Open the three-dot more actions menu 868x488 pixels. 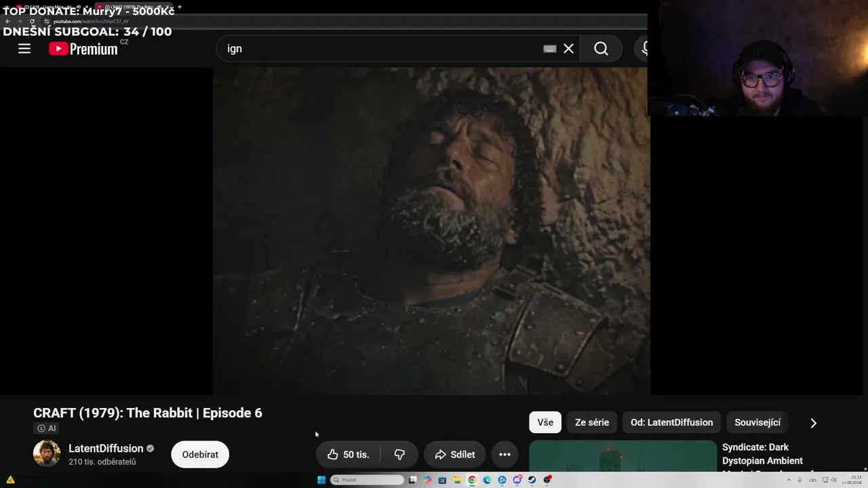click(x=505, y=454)
